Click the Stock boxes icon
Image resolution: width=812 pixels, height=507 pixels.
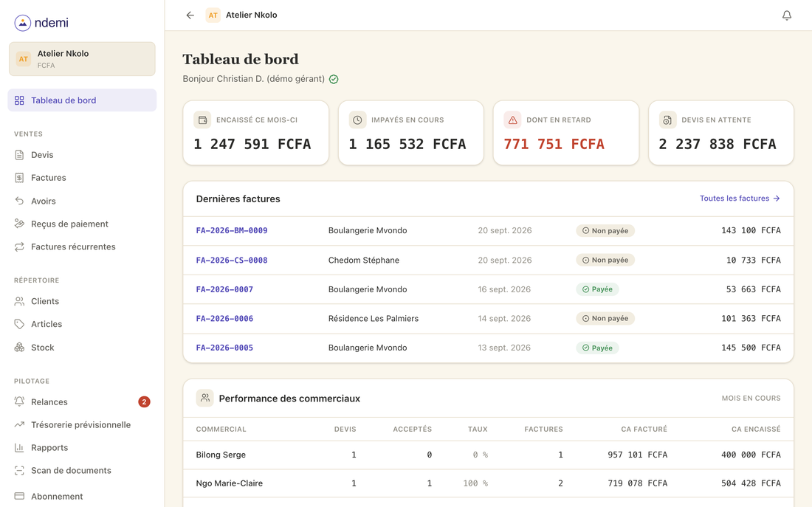click(19, 347)
